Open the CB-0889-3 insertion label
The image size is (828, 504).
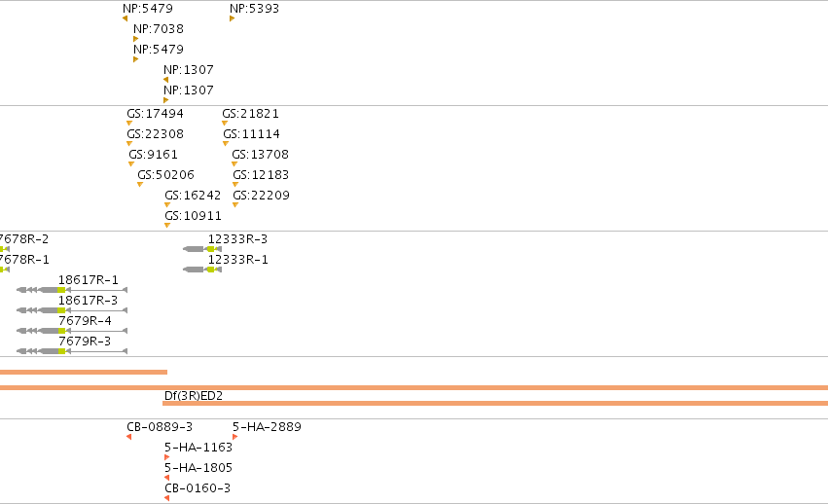[160, 427]
